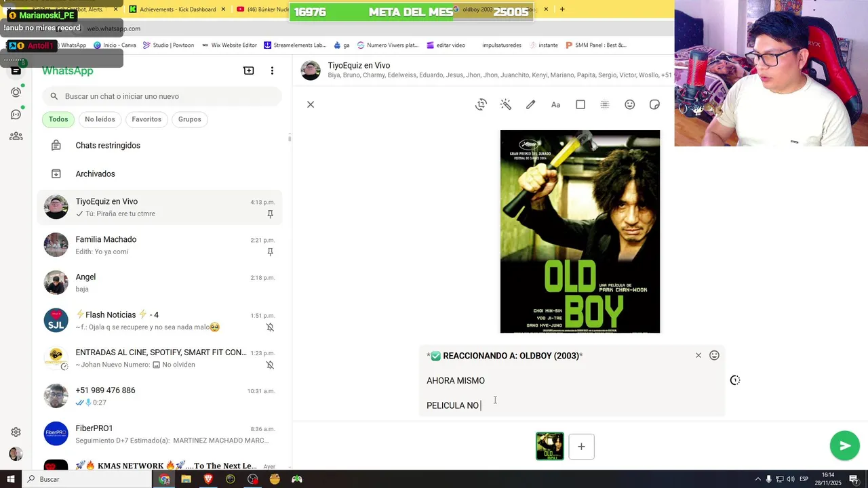Open the emoji tool in editor toolbar
The width and height of the screenshot is (868, 488).
pyautogui.click(x=630, y=104)
